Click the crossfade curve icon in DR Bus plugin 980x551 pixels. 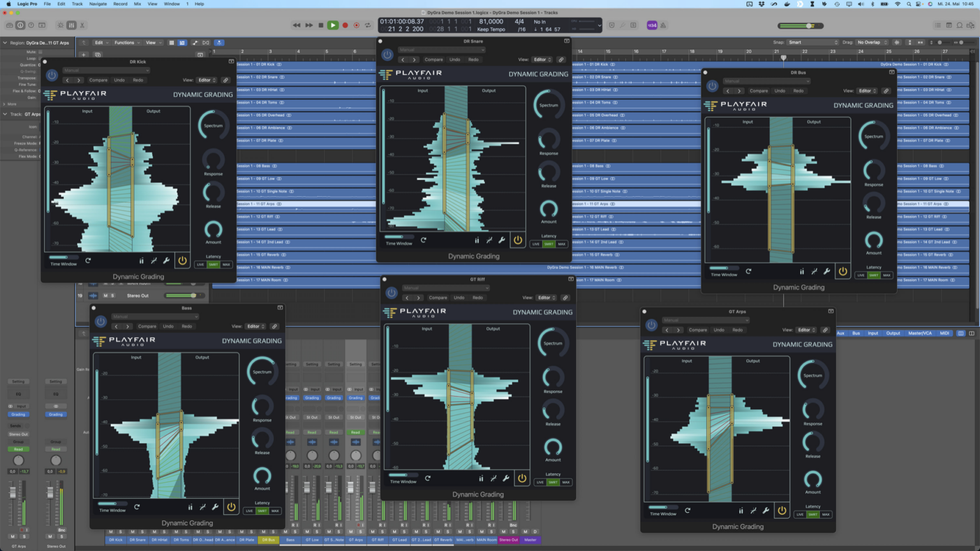click(815, 271)
